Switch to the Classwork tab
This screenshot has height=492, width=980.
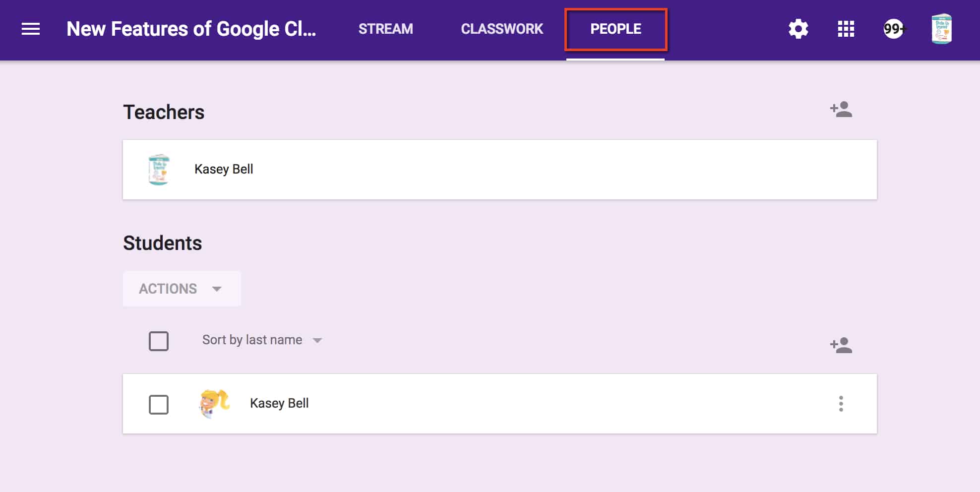click(x=502, y=29)
